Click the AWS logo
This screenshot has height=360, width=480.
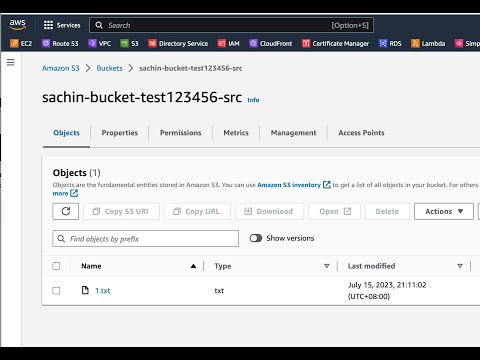(x=17, y=24)
